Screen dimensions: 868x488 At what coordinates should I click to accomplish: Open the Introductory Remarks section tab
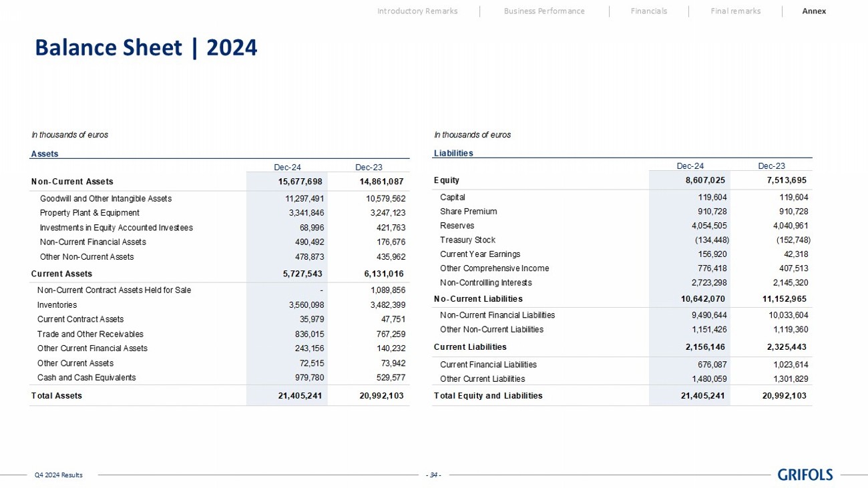[417, 11]
